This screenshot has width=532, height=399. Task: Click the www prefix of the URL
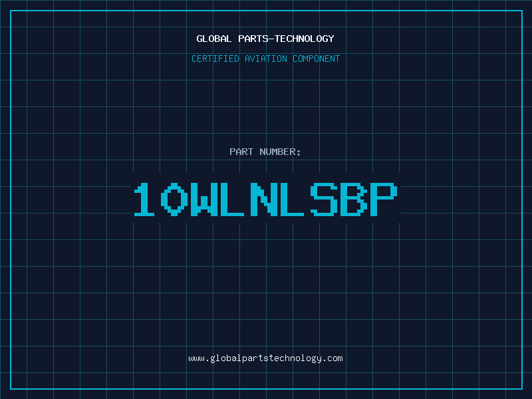(196, 358)
